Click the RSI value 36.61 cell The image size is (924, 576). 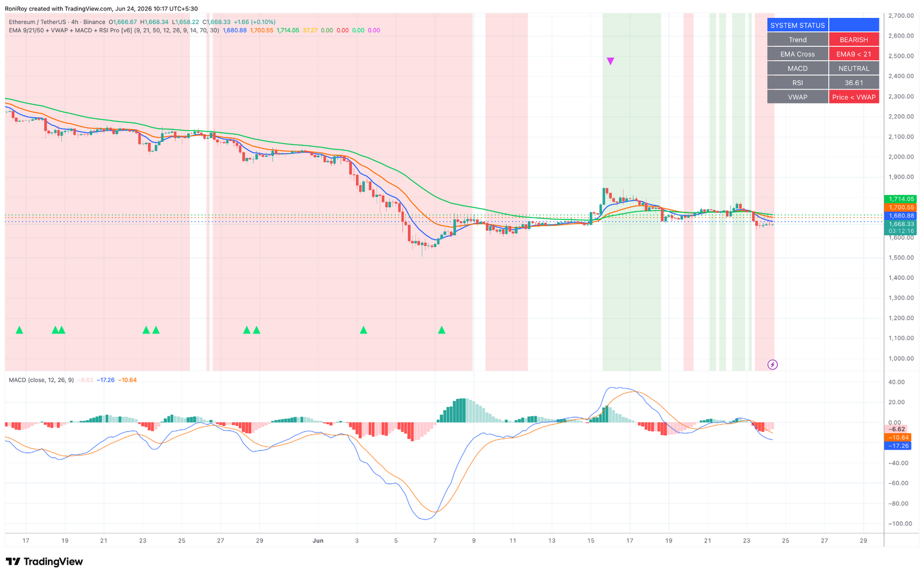coord(854,83)
